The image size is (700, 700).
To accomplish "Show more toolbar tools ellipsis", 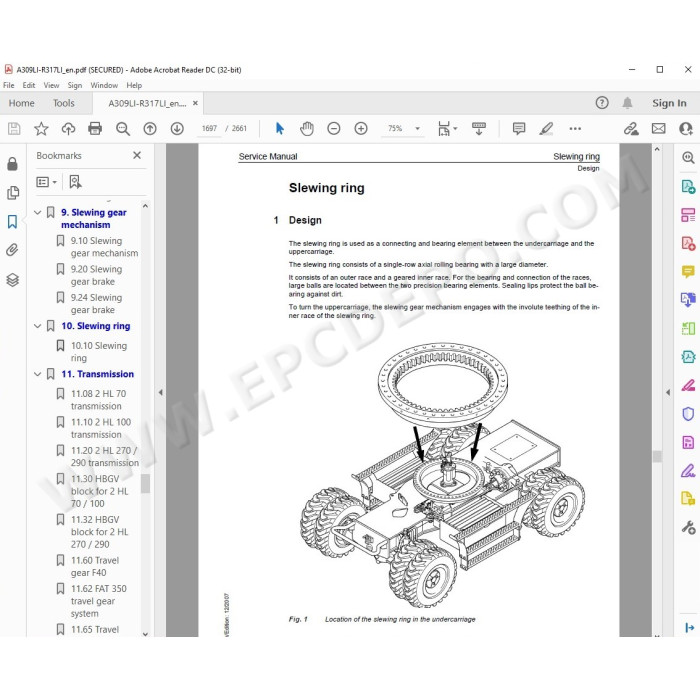I will click(575, 129).
